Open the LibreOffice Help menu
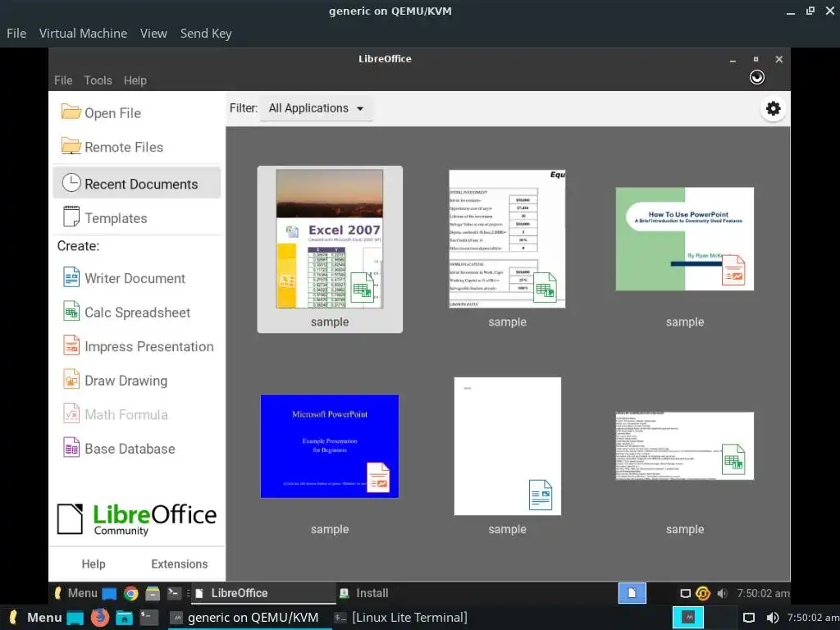This screenshot has height=630, width=840. tap(135, 80)
